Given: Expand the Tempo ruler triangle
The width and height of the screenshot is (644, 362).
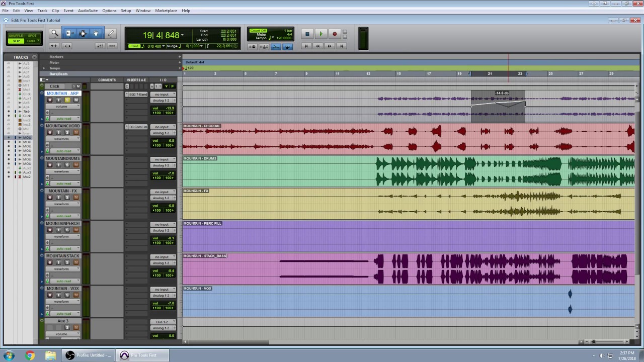Looking at the screenshot, I should point(44,68).
